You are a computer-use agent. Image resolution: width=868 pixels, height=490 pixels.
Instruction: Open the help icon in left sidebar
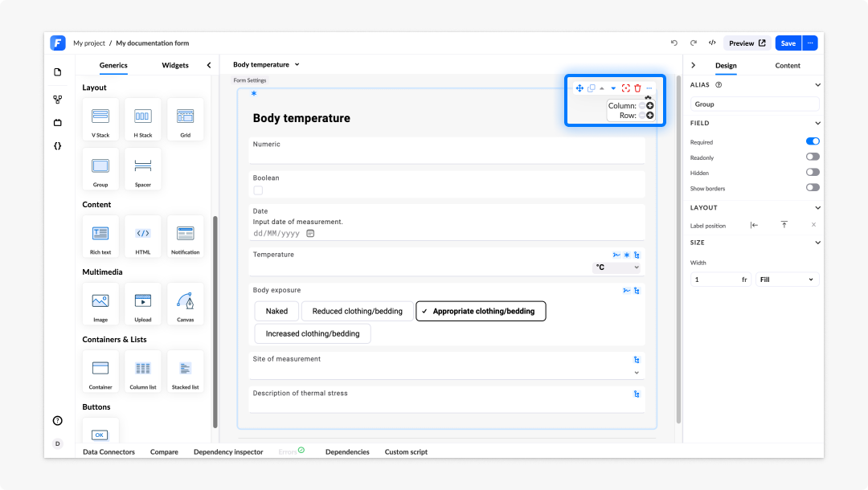[58, 421]
